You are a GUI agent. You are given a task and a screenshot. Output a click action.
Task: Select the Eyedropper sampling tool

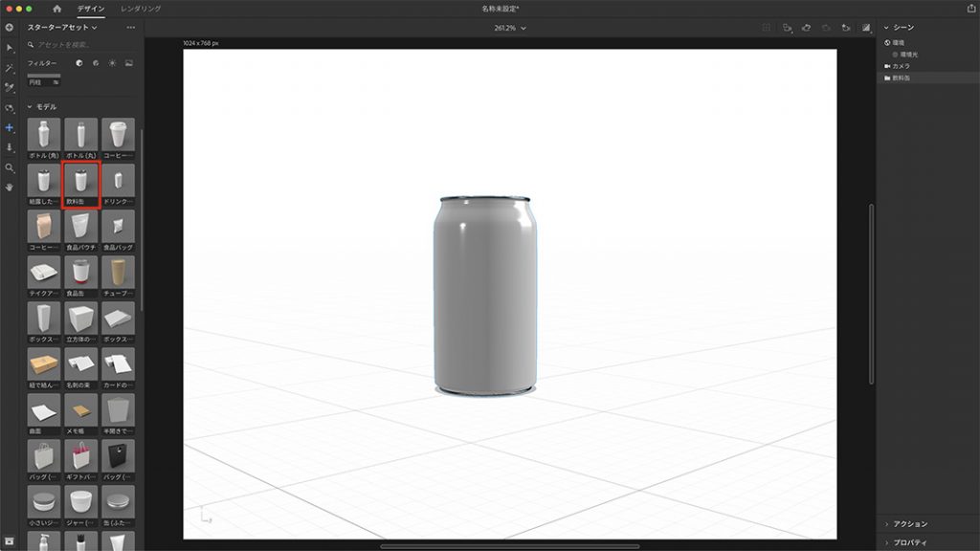[10, 87]
